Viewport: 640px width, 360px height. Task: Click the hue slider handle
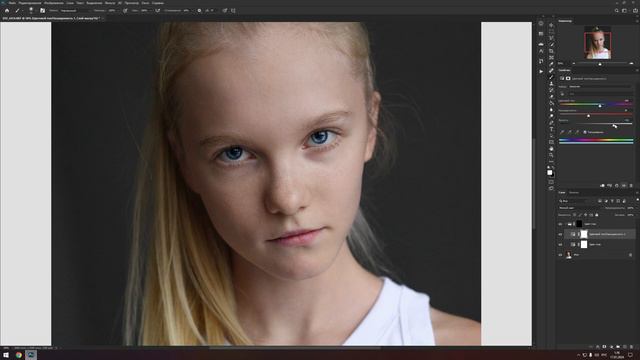point(600,106)
